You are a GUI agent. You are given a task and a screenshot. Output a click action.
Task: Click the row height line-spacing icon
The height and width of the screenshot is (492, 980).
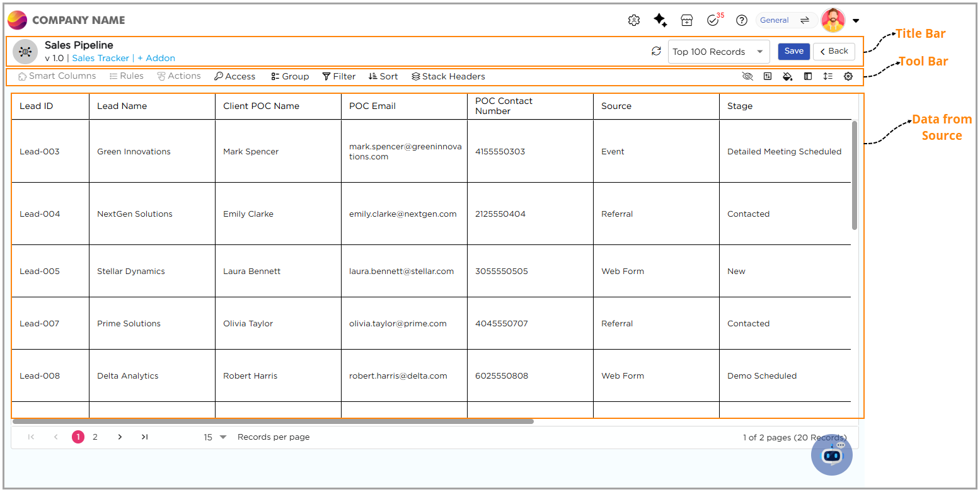827,76
